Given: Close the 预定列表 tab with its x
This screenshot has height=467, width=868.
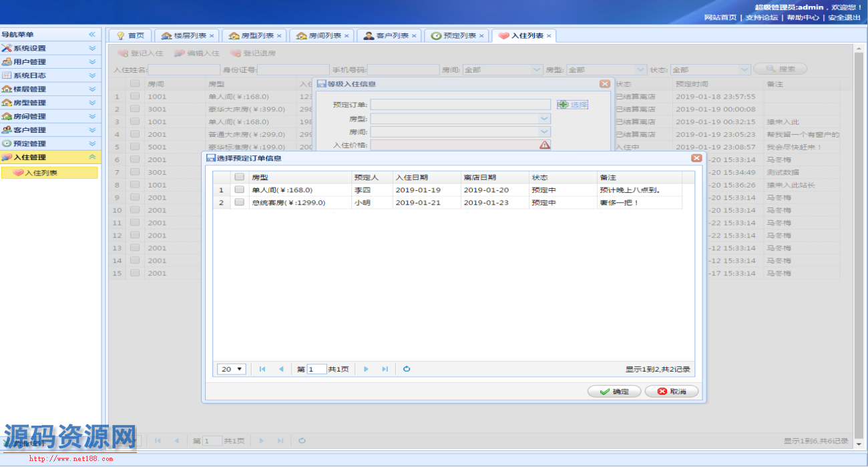Looking at the screenshot, I should tap(481, 36).
